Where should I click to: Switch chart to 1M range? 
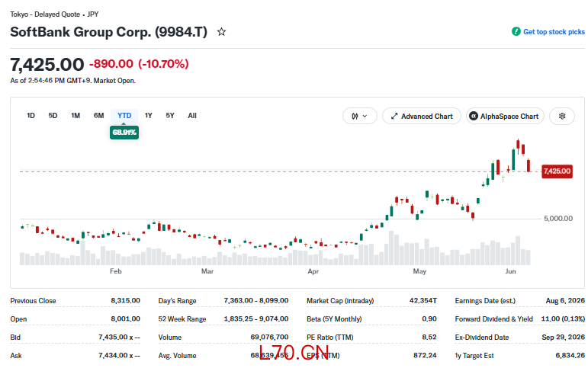coord(76,116)
